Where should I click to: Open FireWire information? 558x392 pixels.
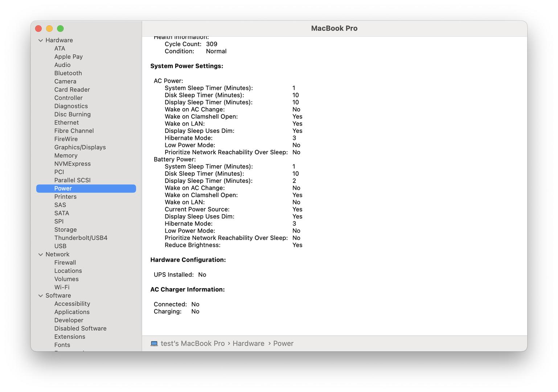coord(66,139)
